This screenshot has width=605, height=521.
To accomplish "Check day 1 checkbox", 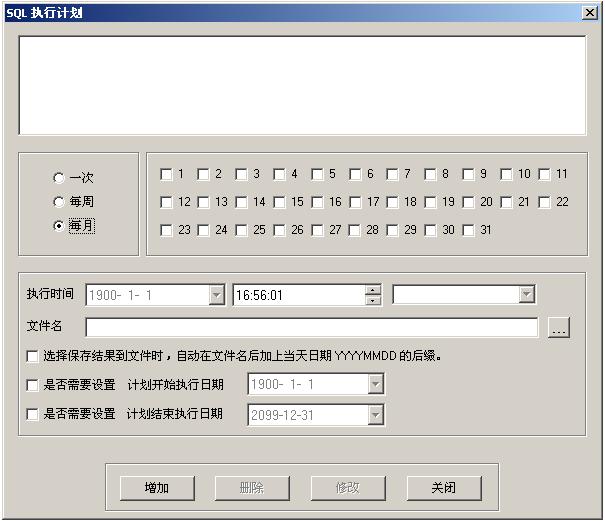I will [166, 174].
